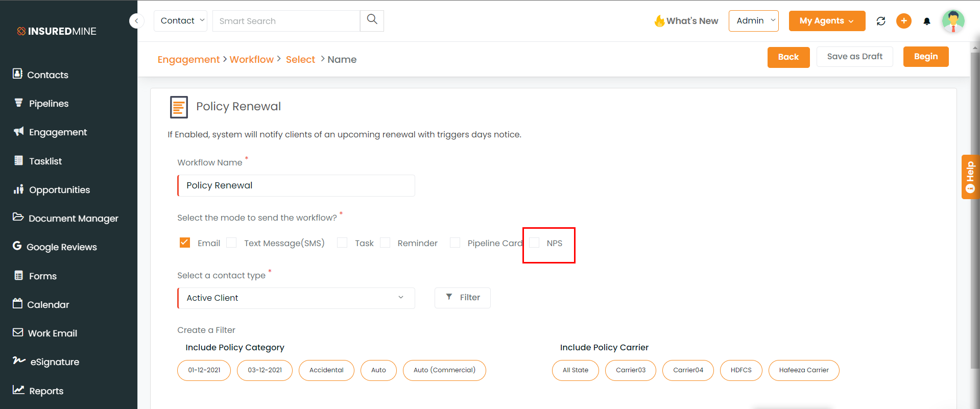
Task: Click the eSignature sidebar icon
Action: coord(19,360)
